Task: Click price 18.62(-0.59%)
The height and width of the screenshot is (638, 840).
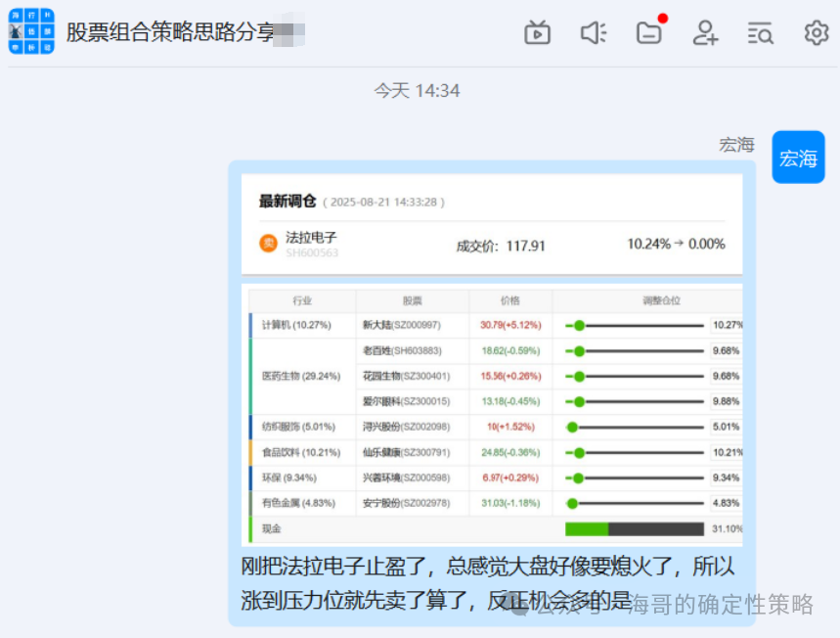Action: (510, 350)
